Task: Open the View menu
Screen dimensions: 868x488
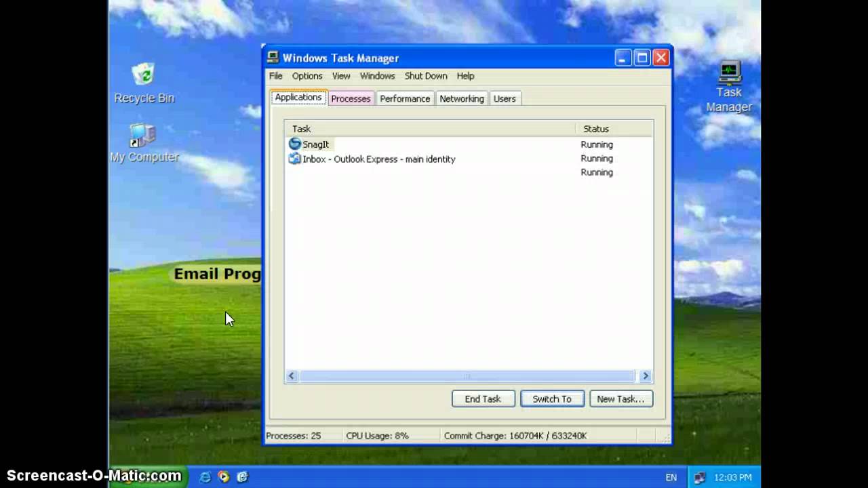Action: (341, 76)
